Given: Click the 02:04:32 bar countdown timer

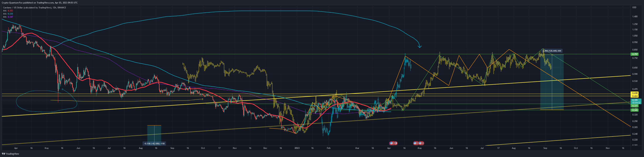Looking at the screenshot, I should click(x=636, y=103).
